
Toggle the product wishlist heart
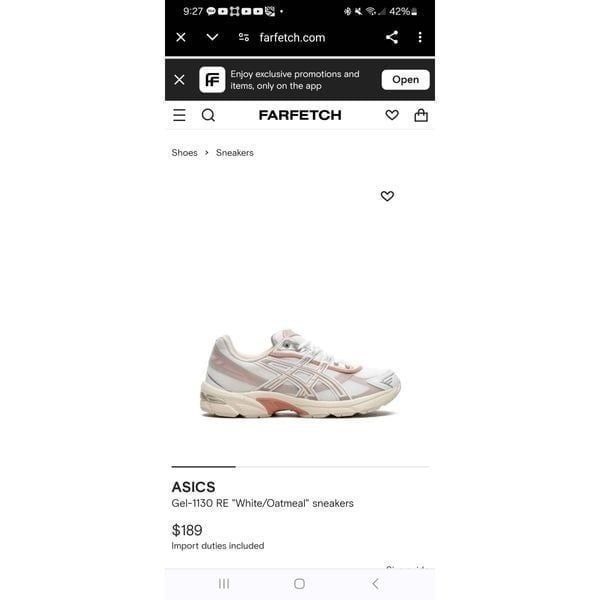tap(387, 196)
